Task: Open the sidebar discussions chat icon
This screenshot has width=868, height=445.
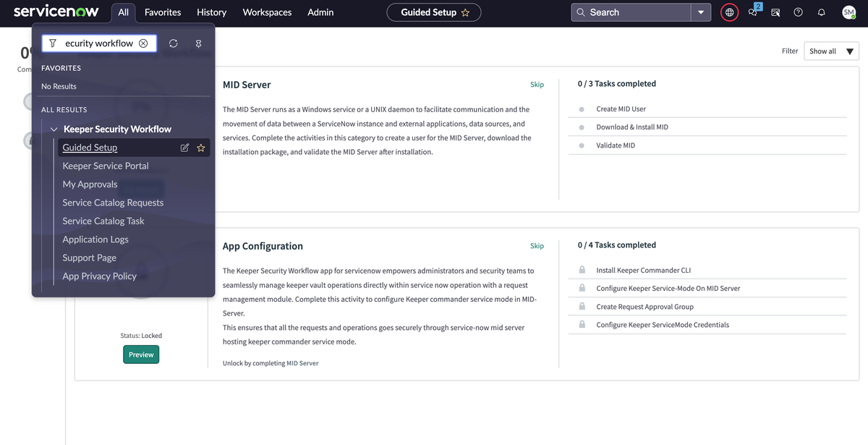Action: 753,12
